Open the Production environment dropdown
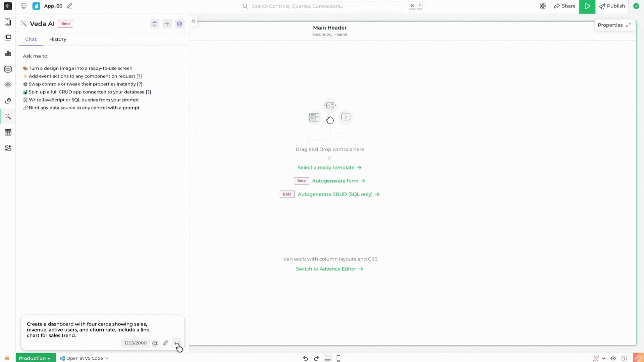This screenshot has height=362, width=644. click(x=35, y=358)
